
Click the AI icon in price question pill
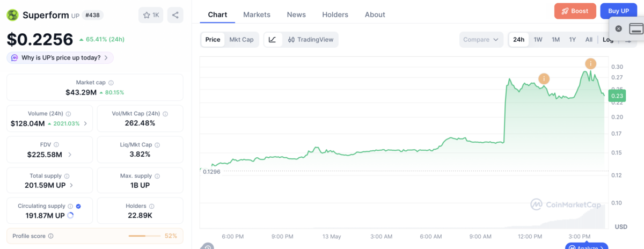tap(14, 58)
